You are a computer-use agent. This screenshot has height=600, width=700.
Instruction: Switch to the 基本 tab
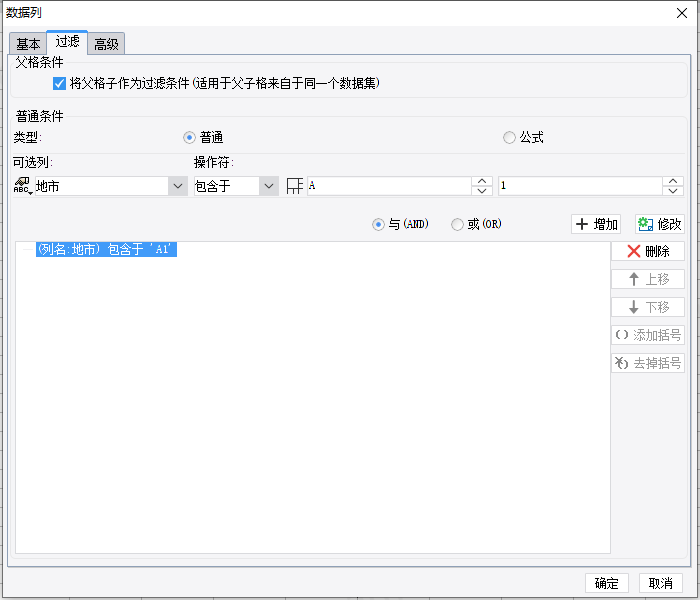(x=28, y=44)
